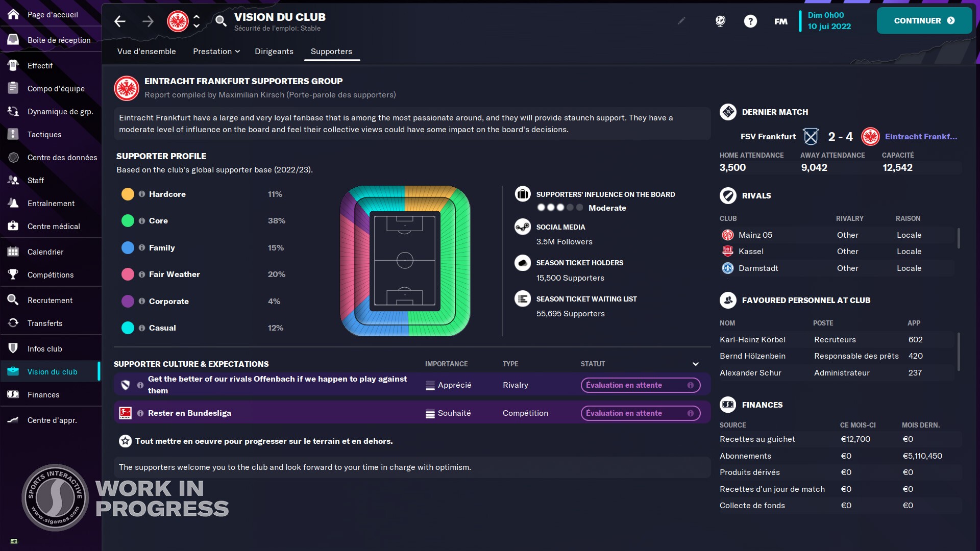Click the edit pencil icon for club vision
Image resolution: width=980 pixels, height=551 pixels.
point(681,20)
